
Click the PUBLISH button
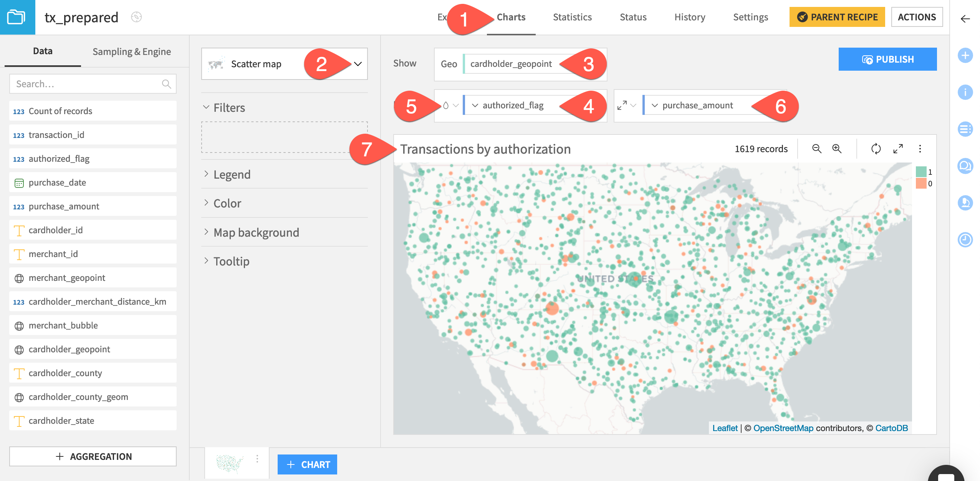887,59
